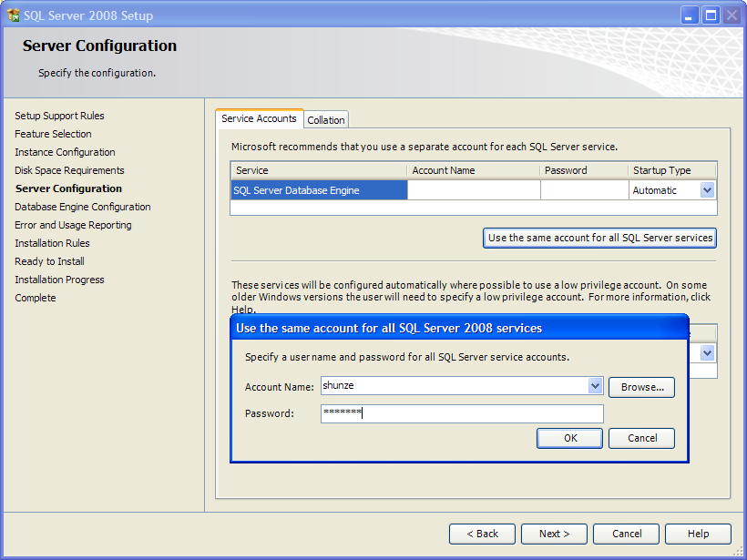Image resolution: width=747 pixels, height=560 pixels.
Task: Proceed with the Next button
Action: [x=554, y=534]
